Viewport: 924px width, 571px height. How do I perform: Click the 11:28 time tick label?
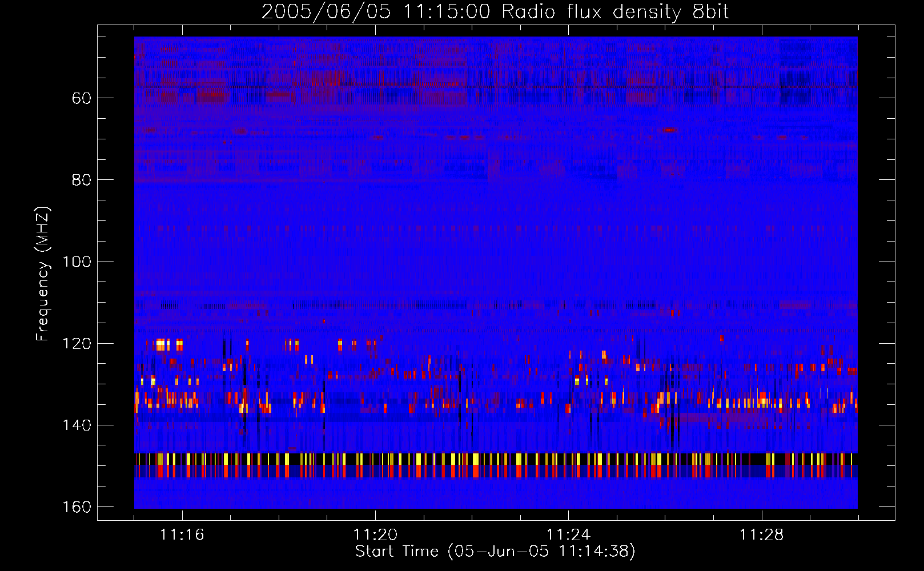click(x=762, y=534)
